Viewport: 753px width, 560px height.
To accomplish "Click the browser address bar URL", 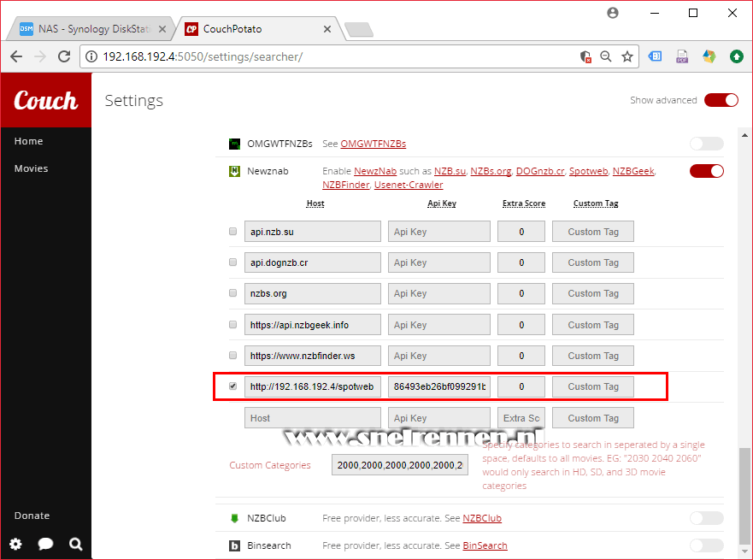I will pos(203,56).
